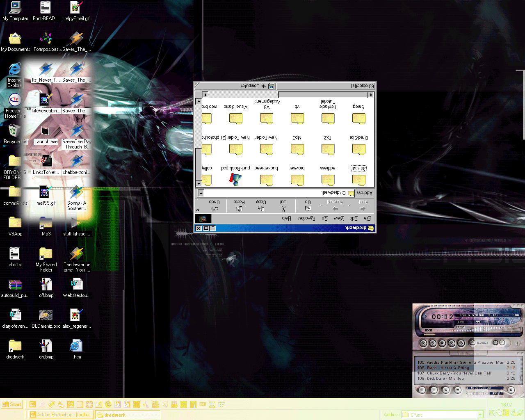Image resolution: width=525 pixels, height=420 pixels.
Task: Select the VBApp desktop folder
Action: point(15,226)
